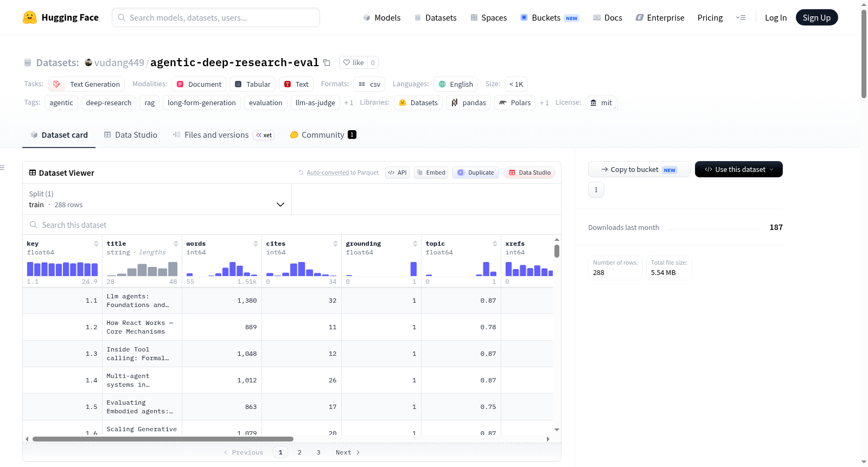This screenshot has height=467, width=868.
Task: Switch to the Data Studio tab
Action: pos(131,135)
